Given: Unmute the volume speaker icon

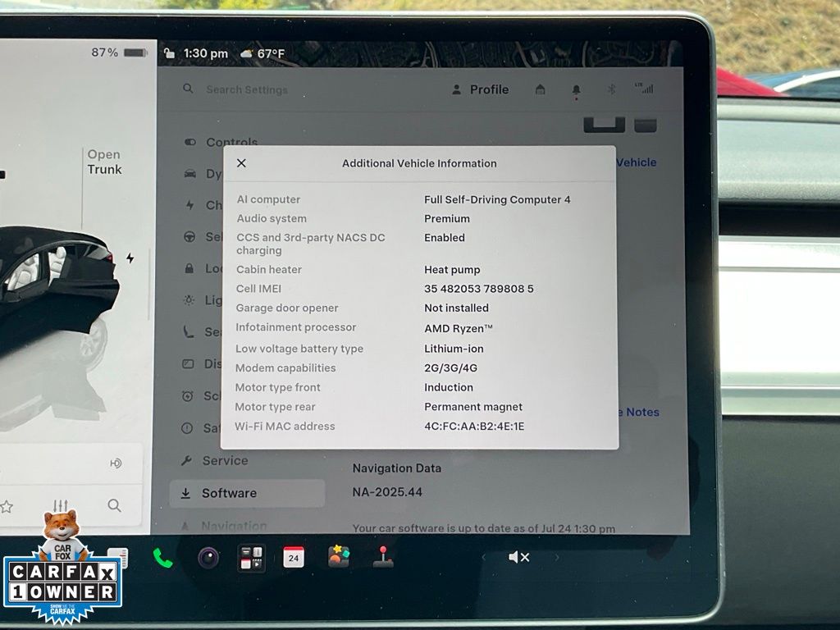Looking at the screenshot, I should [518, 557].
